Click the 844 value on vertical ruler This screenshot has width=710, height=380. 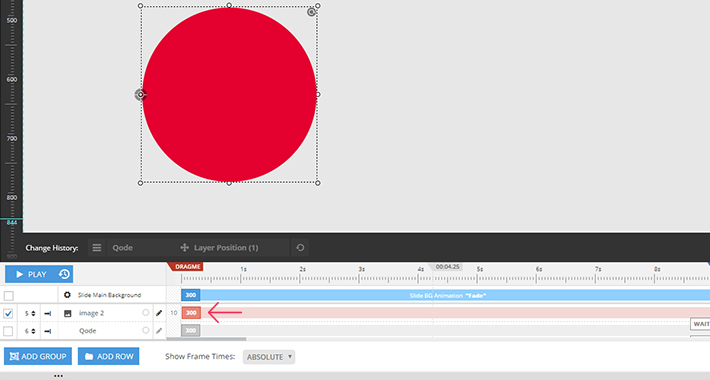12,222
